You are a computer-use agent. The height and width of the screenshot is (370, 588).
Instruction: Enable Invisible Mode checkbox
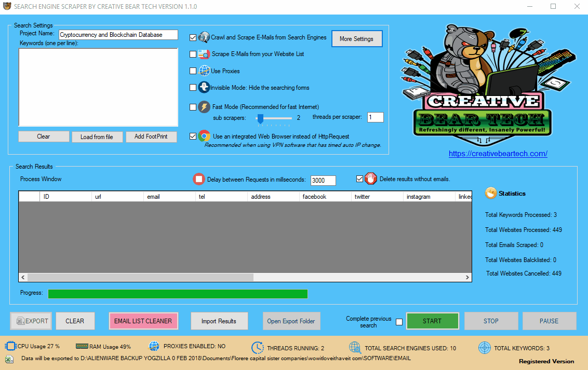[x=193, y=88]
